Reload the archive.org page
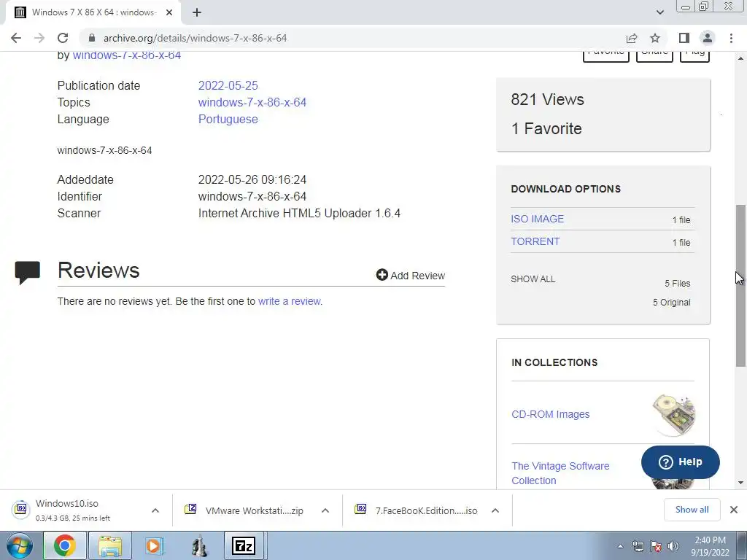 [63, 38]
